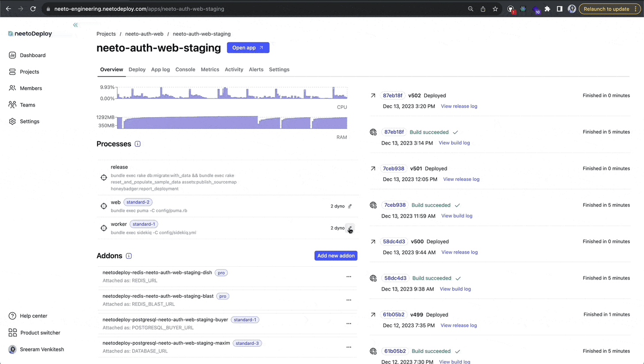Image resolution: width=644 pixels, height=364 pixels.
Task: Click the CPU usage chart
Action: [232, 93]
